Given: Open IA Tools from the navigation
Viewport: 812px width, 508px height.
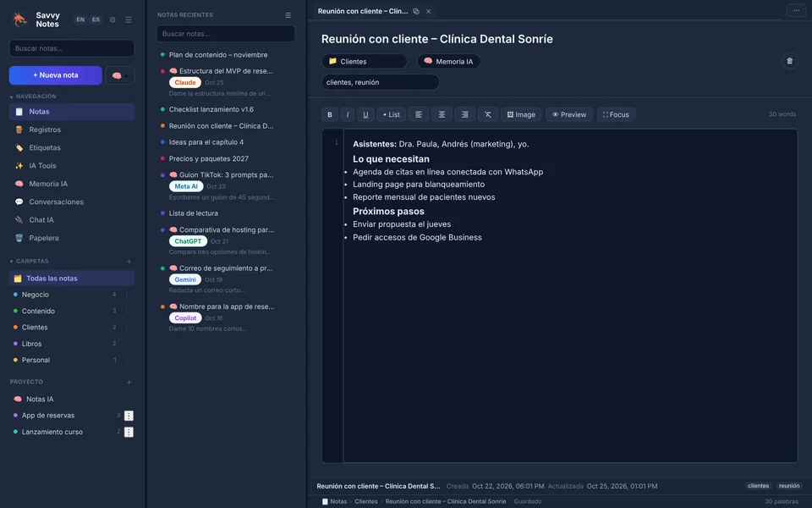Looking at the screenshot, I should tap(71, 166).
